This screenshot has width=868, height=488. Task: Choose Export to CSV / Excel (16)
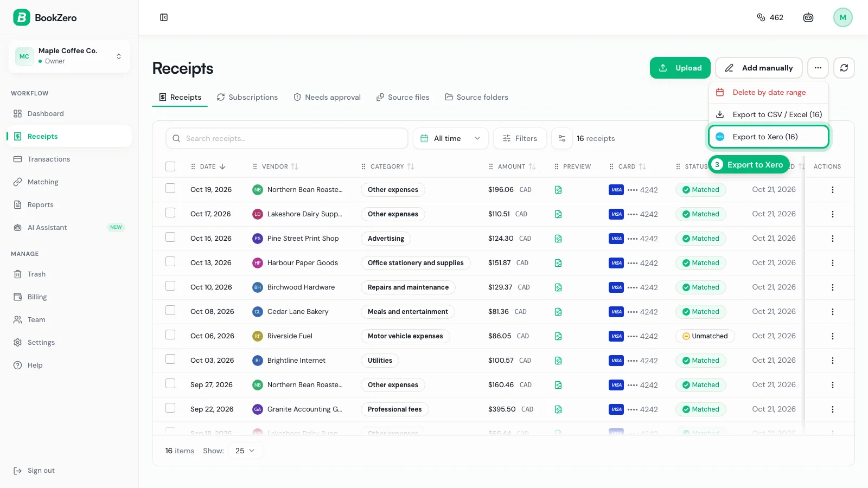coord(769,114)
